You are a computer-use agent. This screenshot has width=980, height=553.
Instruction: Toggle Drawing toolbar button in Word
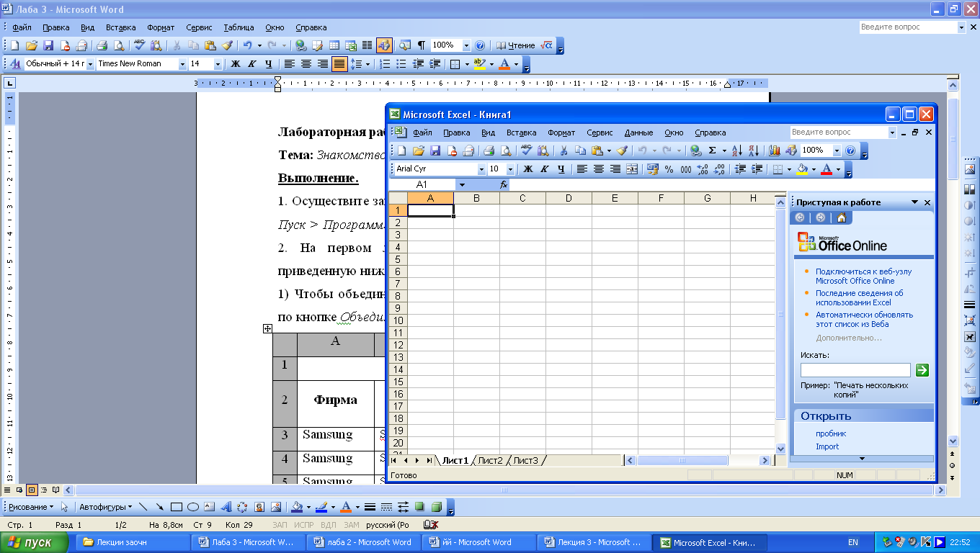384,45
